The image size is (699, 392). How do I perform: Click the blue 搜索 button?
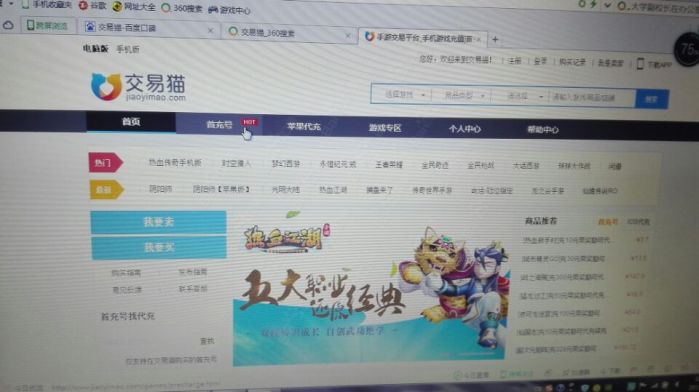[652, 99]
